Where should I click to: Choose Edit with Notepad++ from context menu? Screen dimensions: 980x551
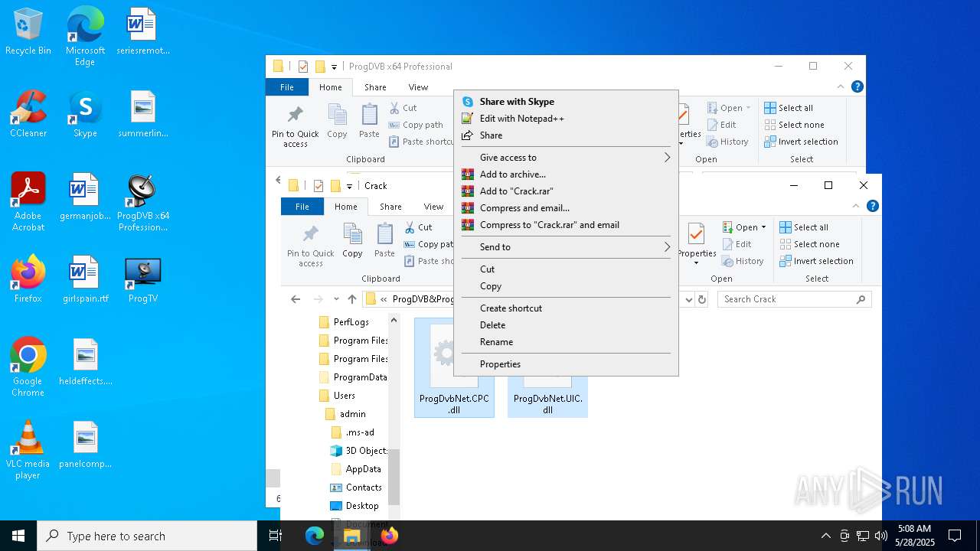point(567,119)
